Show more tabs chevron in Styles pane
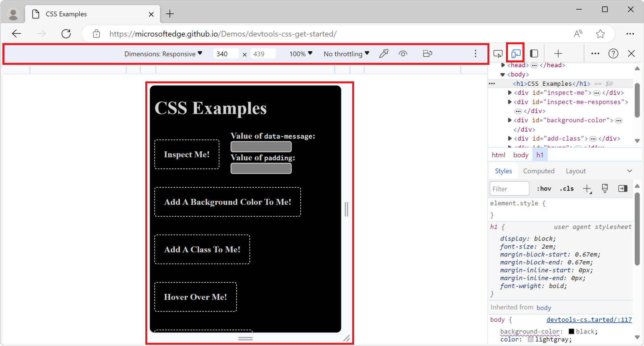 pos(630,171)
